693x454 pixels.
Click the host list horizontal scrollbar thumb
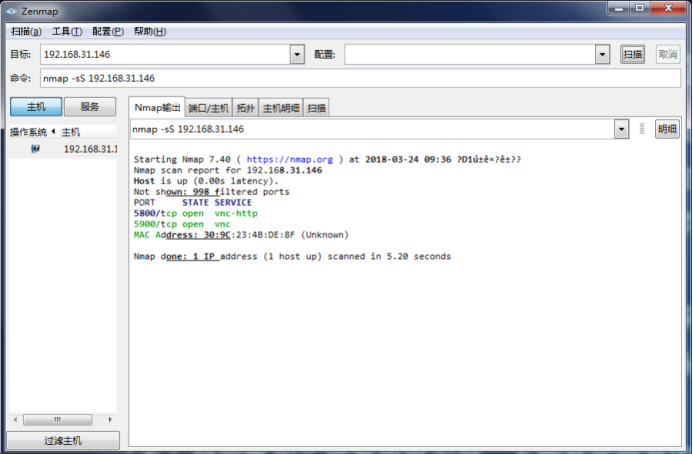coord(57,419)
